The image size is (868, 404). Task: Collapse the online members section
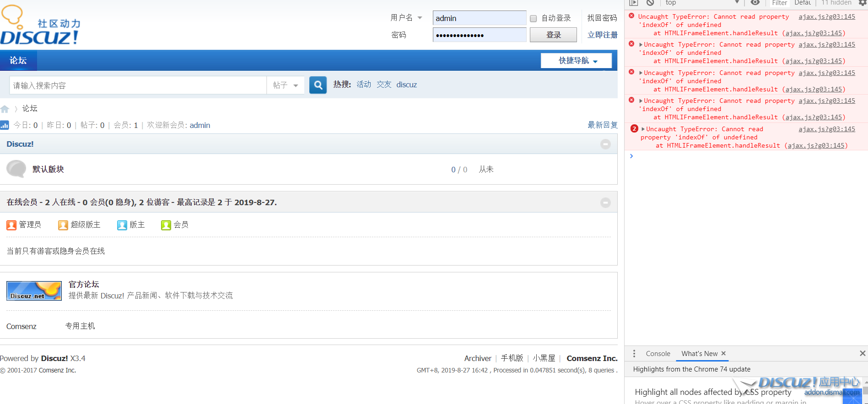point(605,202)
